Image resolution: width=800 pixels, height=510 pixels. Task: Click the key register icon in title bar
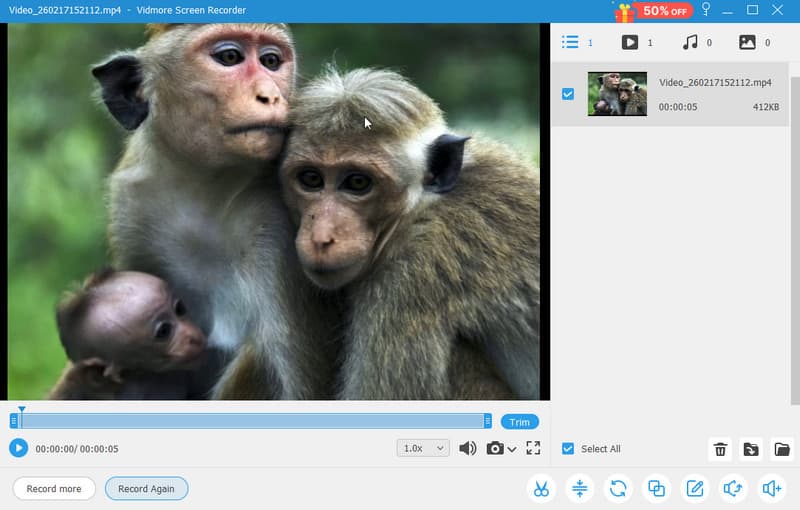tap(706, 9)
